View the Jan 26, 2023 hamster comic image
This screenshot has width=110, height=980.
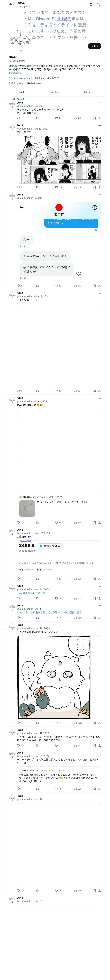[x=54, y=677]
